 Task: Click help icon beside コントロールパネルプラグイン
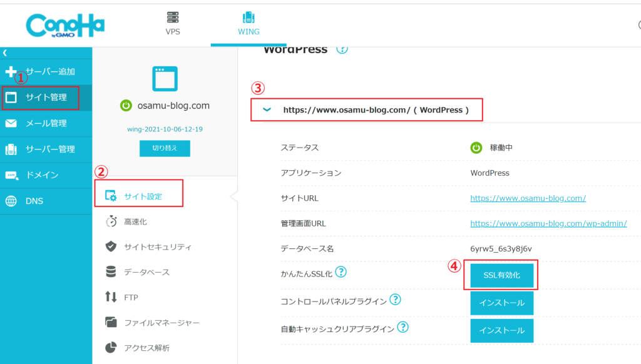(395, 300)
